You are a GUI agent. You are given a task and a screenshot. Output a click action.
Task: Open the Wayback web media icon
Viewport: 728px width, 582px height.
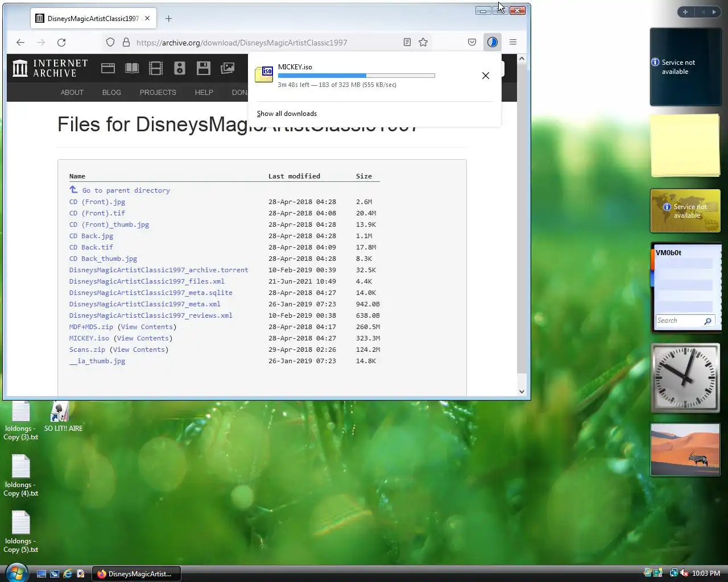click(108, 68)
